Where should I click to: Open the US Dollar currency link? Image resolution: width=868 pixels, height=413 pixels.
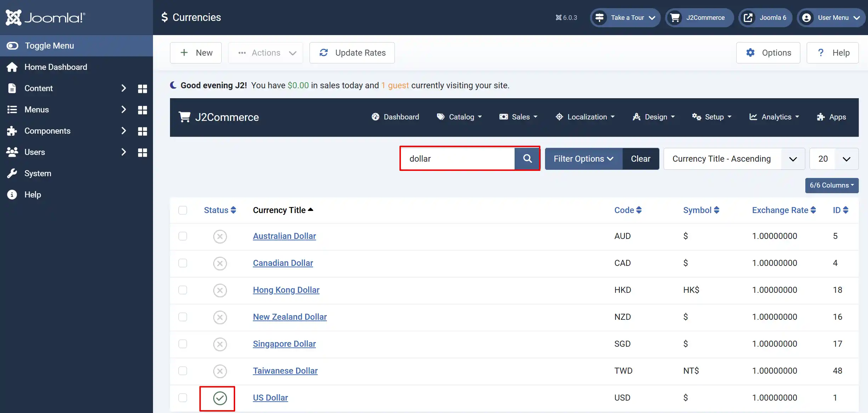pyautogui.click(x=271, y=398)
